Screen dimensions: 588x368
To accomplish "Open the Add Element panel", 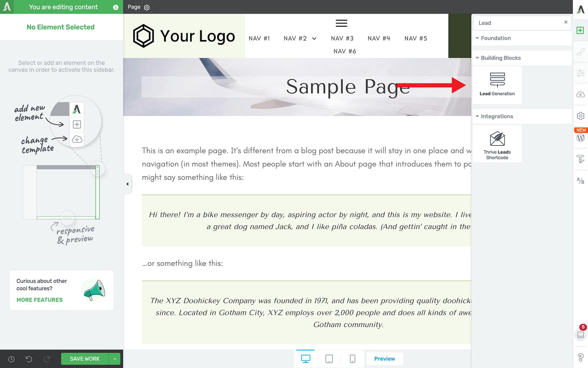I will [581, 30].
